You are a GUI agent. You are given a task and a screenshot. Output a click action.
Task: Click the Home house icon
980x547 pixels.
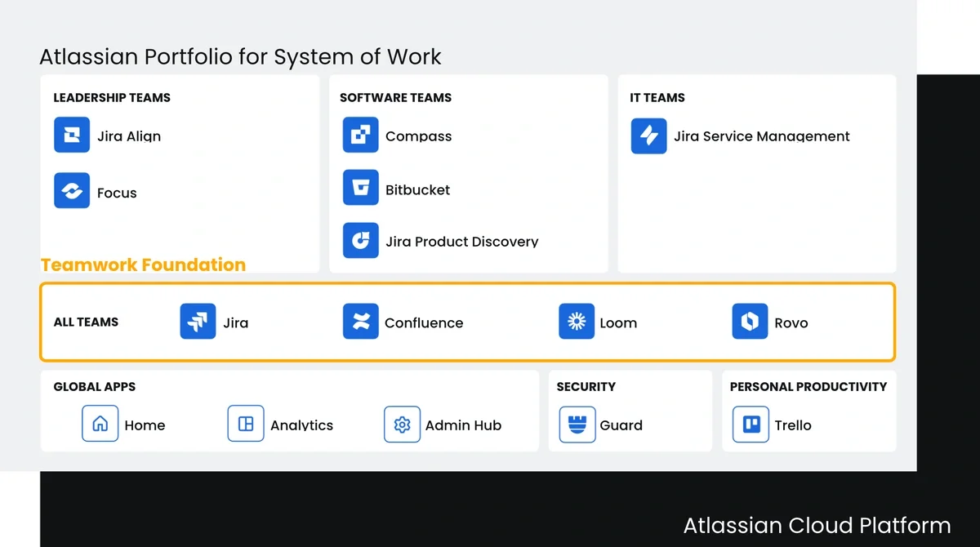click(100, 424)
